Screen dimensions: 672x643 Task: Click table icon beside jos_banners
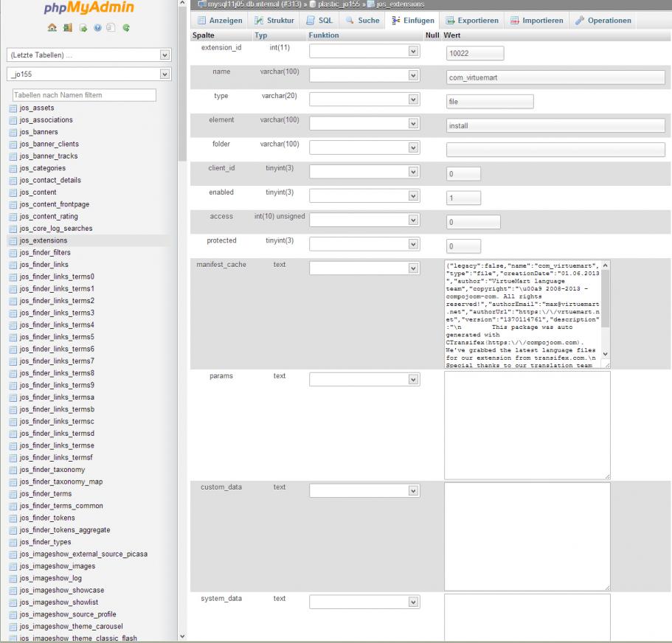(x=13, y=132)
